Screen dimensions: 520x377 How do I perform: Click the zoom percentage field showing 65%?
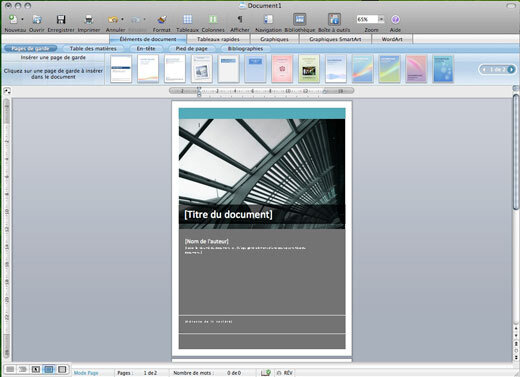click(x=367, y=19)
